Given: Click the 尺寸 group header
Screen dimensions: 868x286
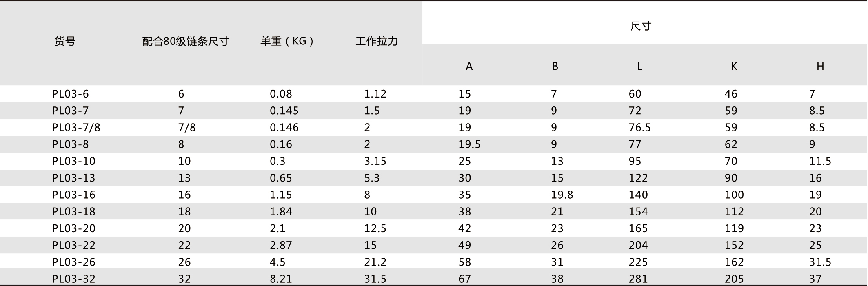Looking at the screenshot, I should [x=641, y=26].
